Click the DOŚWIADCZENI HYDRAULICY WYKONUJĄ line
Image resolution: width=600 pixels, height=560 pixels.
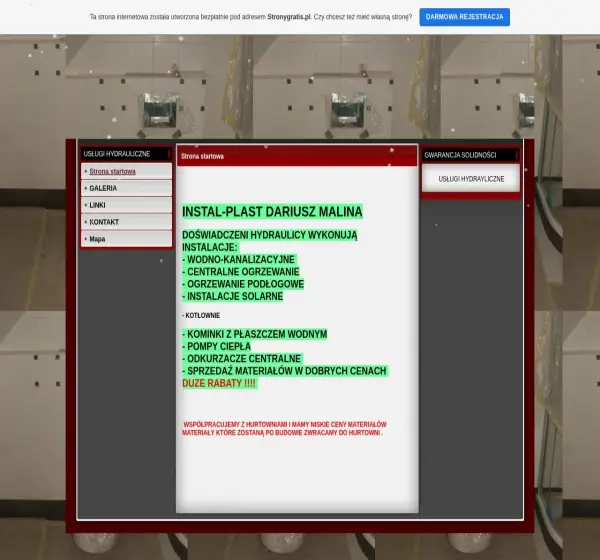point(270,235)
